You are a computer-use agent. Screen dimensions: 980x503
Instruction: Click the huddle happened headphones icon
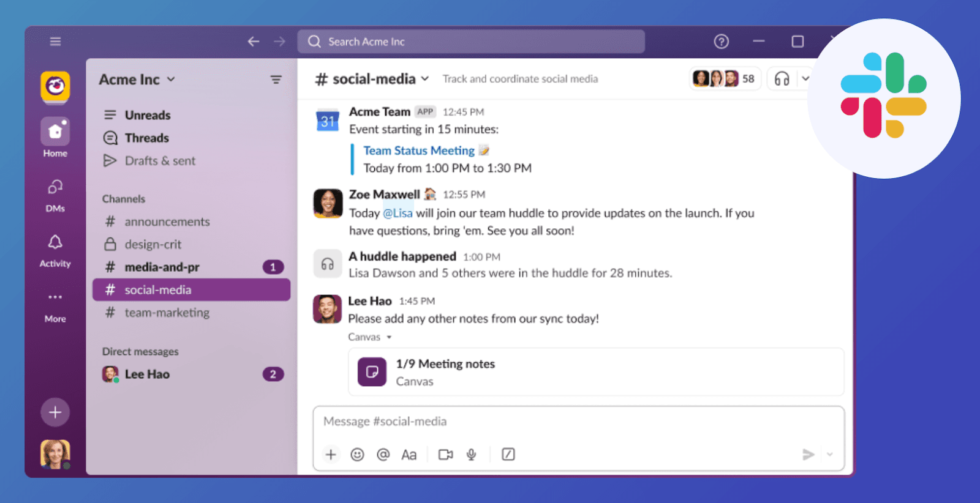328,264
